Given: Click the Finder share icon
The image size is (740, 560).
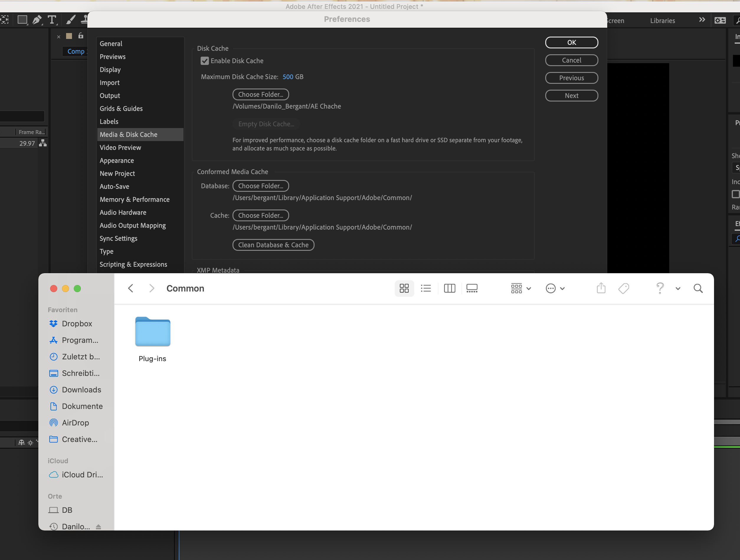Looking at the screenshot, I should 601,288.
